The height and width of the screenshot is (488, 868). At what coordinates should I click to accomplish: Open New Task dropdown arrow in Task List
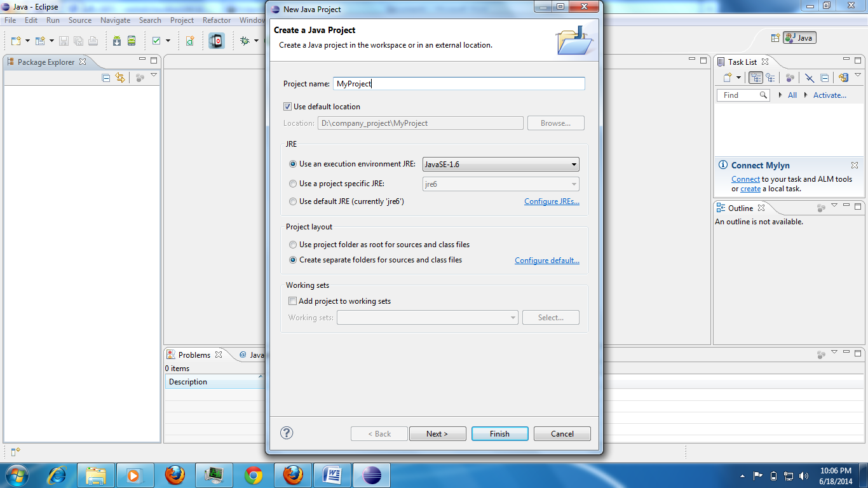coord(738,78)
